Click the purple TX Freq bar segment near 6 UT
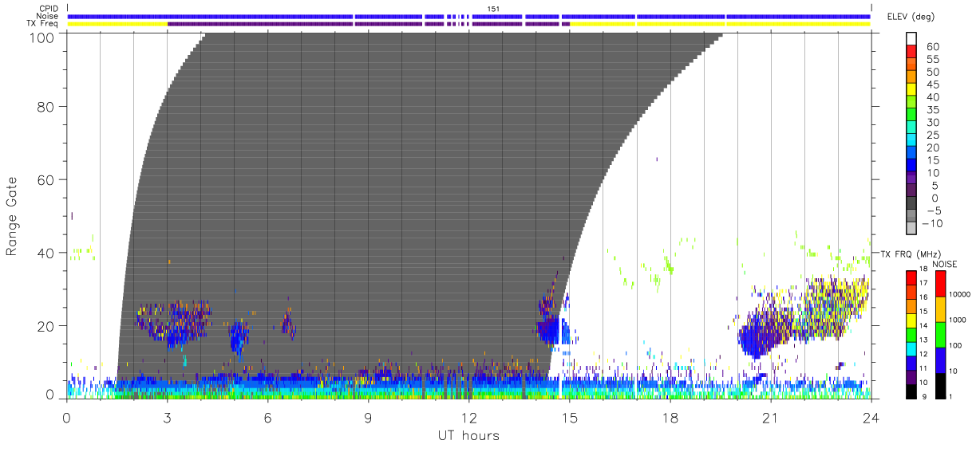Viewport: 980px width, 452px height. tap(261, 24)
